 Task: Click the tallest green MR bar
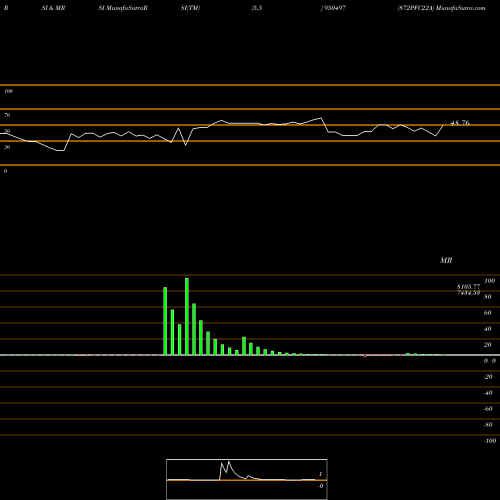(x=187, y=316)
